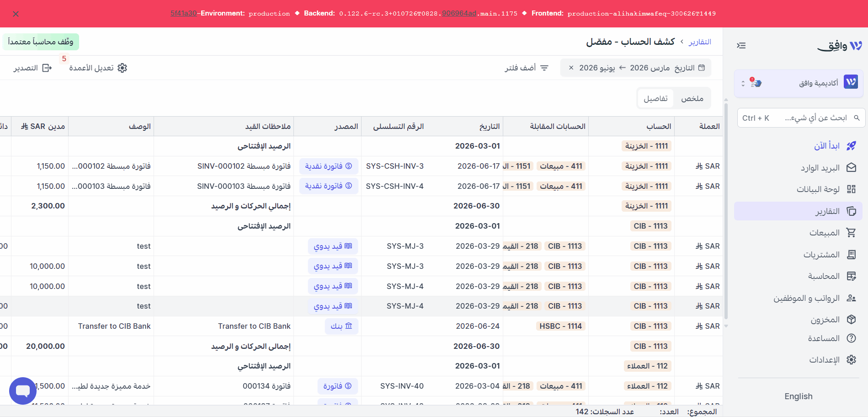Click the record count عدد السجلات: 142
The height and width of the screenshot is (417, 868).
click(605, 412)
